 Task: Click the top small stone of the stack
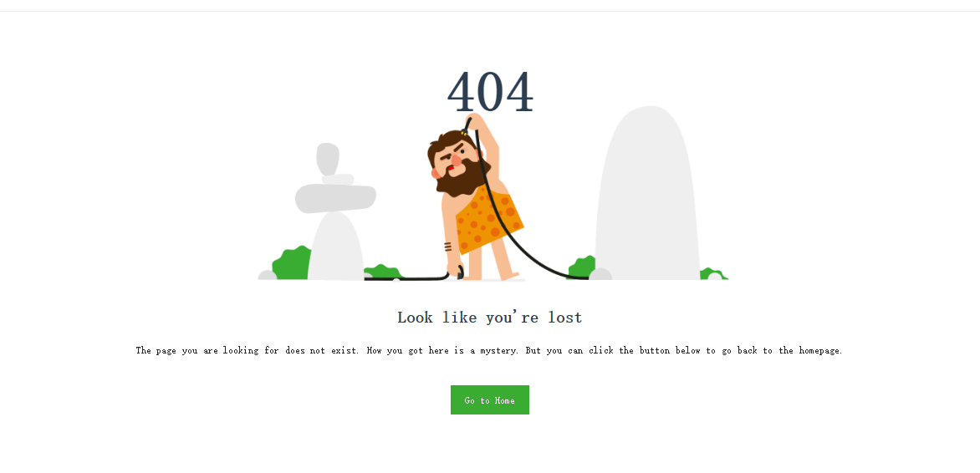328,159
